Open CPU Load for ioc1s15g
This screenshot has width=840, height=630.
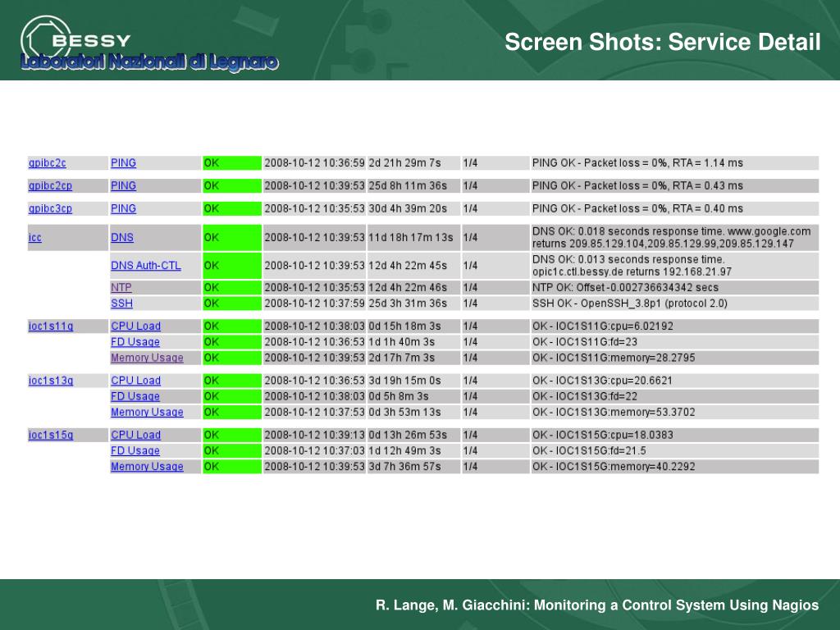[x=135, y=435]
